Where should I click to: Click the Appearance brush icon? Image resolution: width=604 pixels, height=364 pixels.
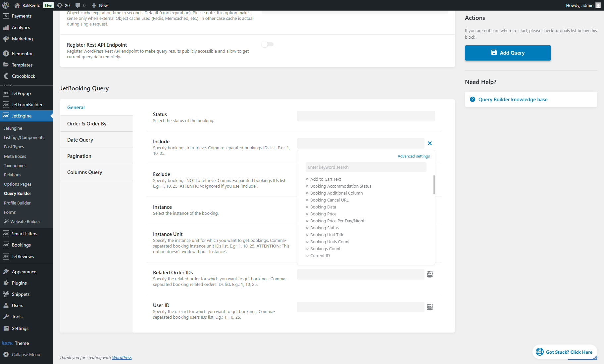click(6, 272)
